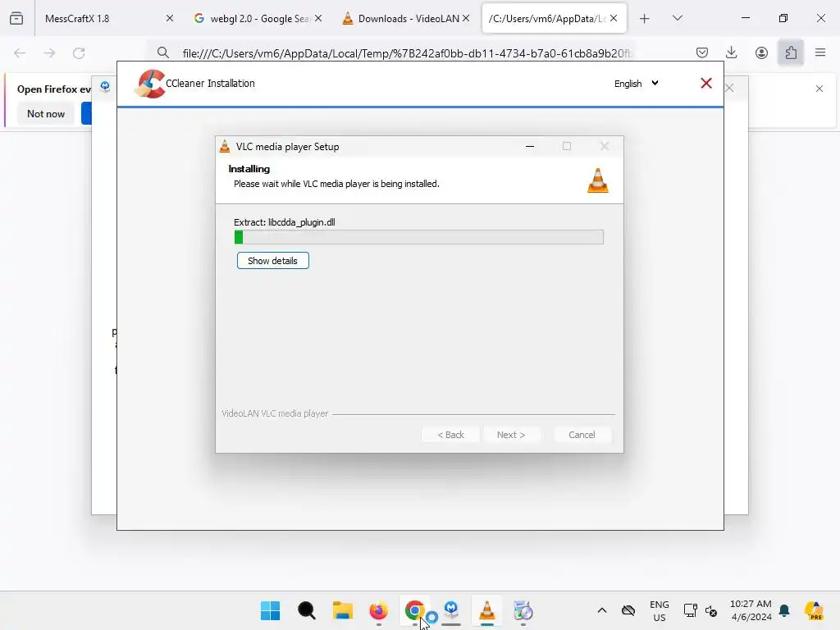The width and height of the screenshot is (840, 630).
Task: Go back in Firefox history
Action: pos(20,53)
